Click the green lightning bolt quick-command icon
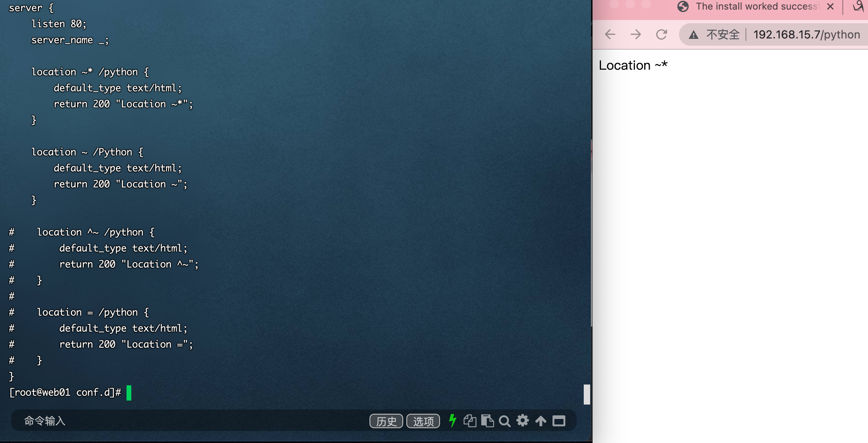This screenshot has width=868, height=443. tap(452, 421)
